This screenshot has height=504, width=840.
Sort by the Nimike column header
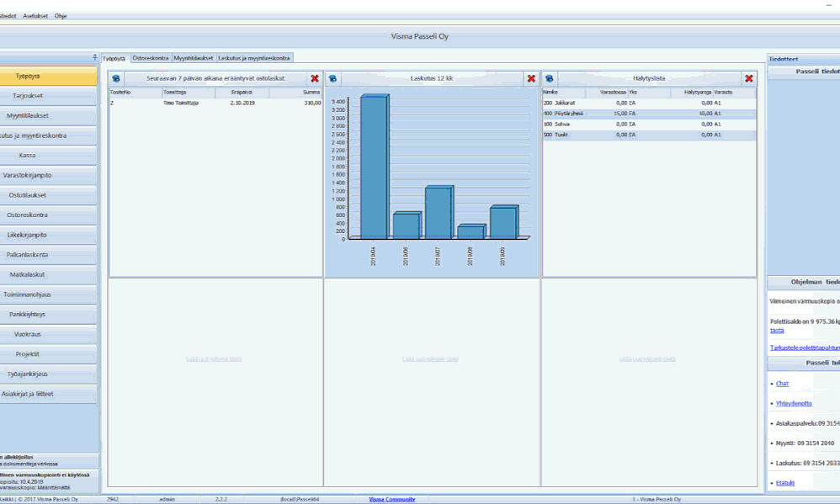564,92
